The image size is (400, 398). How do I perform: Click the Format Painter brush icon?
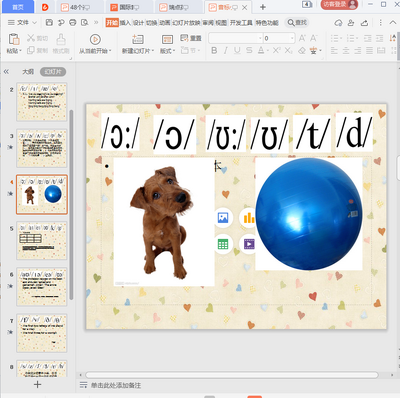pyautogui.click(x=61, y=39)
